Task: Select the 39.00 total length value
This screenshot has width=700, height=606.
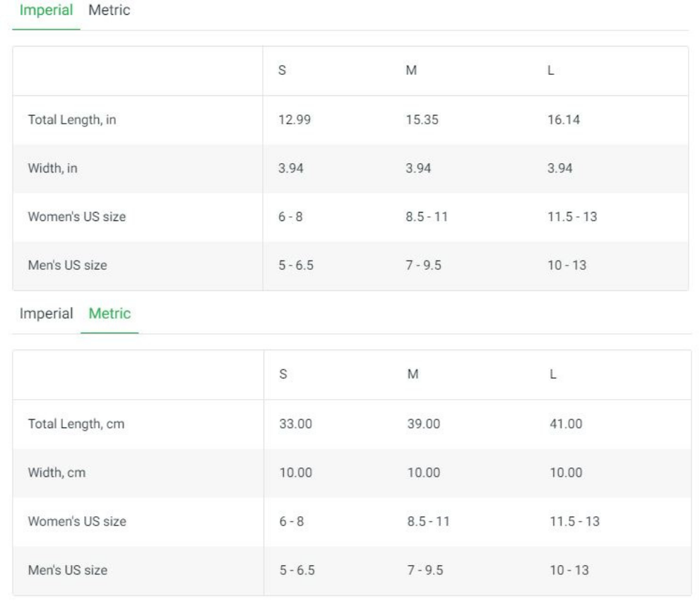Action: [x=424, y=424]
